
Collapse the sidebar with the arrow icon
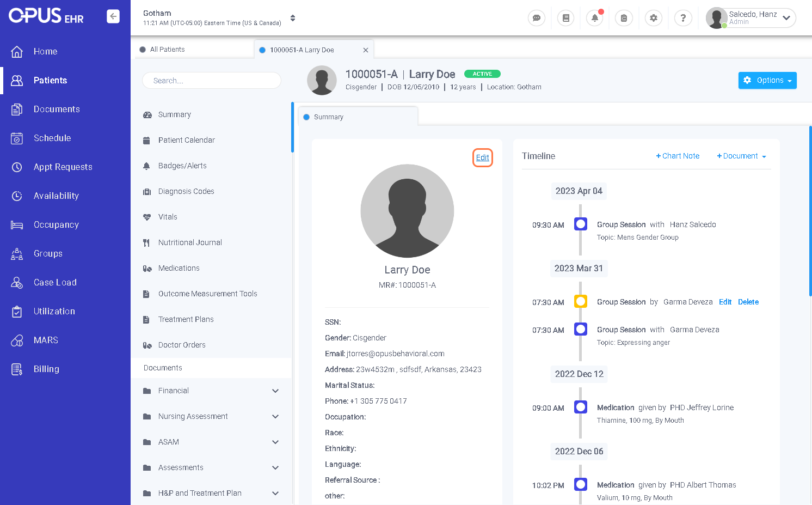coord(113,16)
